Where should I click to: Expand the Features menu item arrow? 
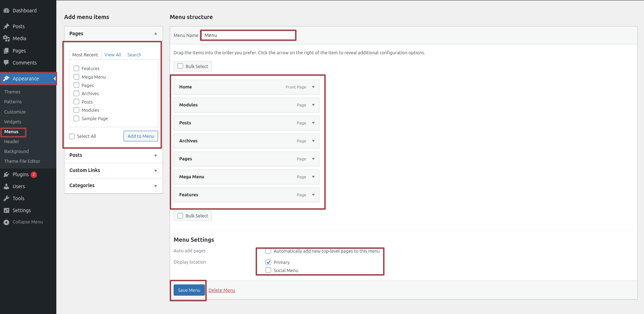coord(313,195)
